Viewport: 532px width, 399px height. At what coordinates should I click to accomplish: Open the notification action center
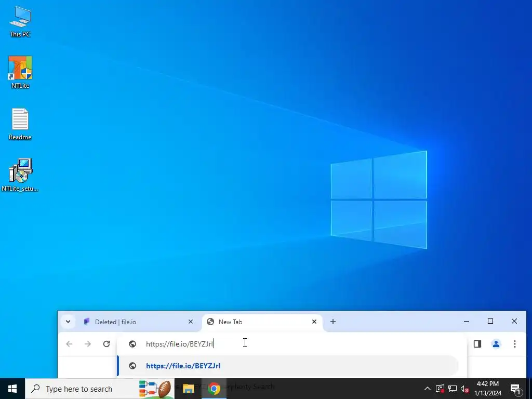click(x=515, y=389)
